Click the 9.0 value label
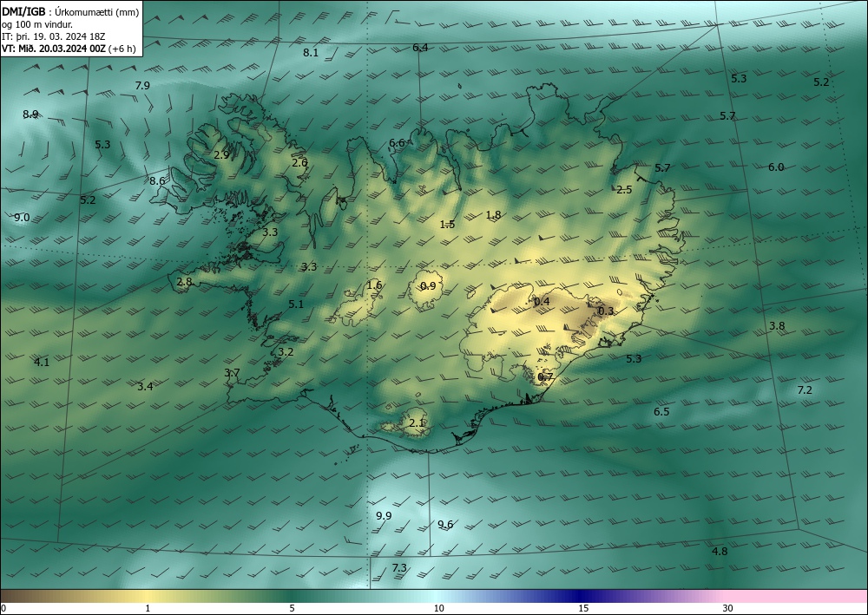This screenshot has width=868, height=615. tap(22, 218)
